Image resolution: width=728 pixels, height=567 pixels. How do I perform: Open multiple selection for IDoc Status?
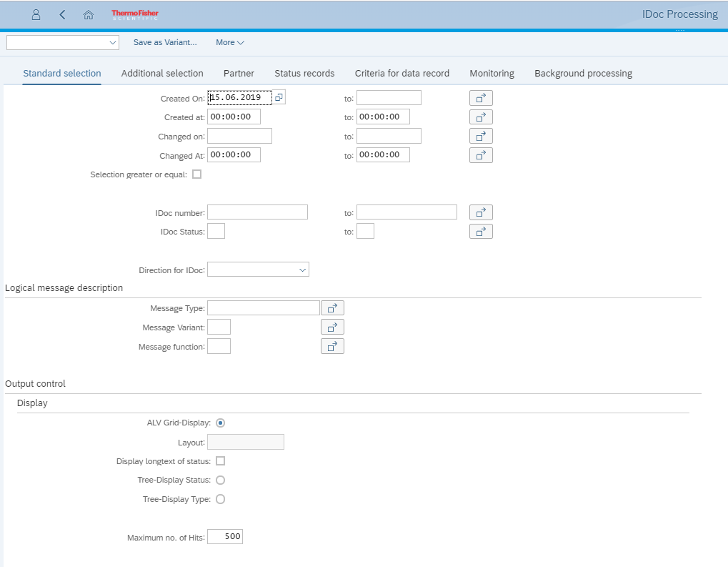click(481, 231)
